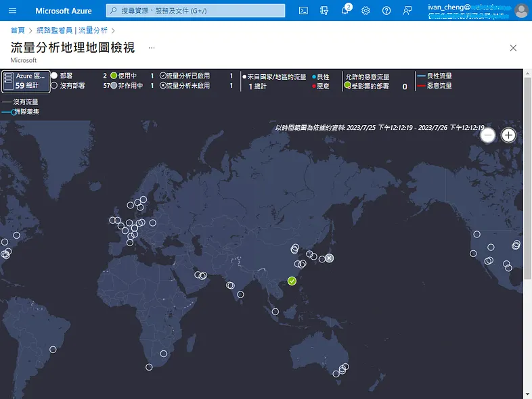Image resolution: width=532 pixels, height=399 pixels.
Task: Zoom out the map with minus button
Action: (488, 135)
